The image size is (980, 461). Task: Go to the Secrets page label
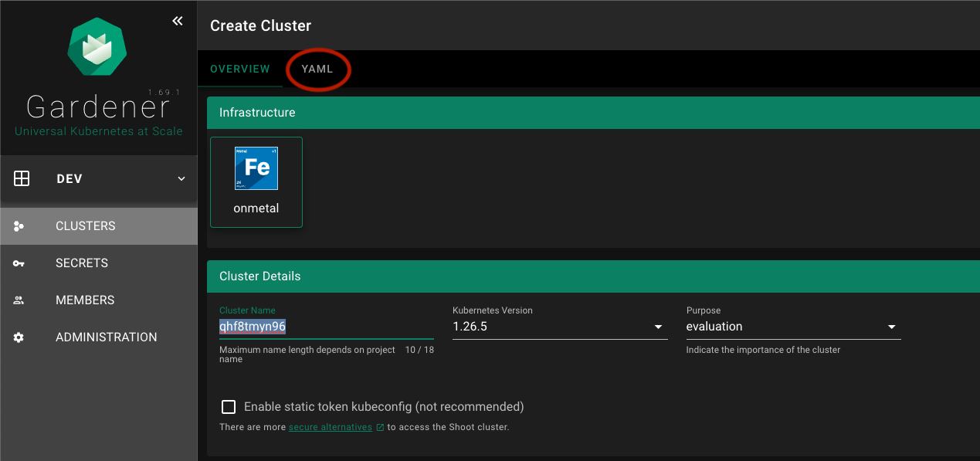point(82,263)
